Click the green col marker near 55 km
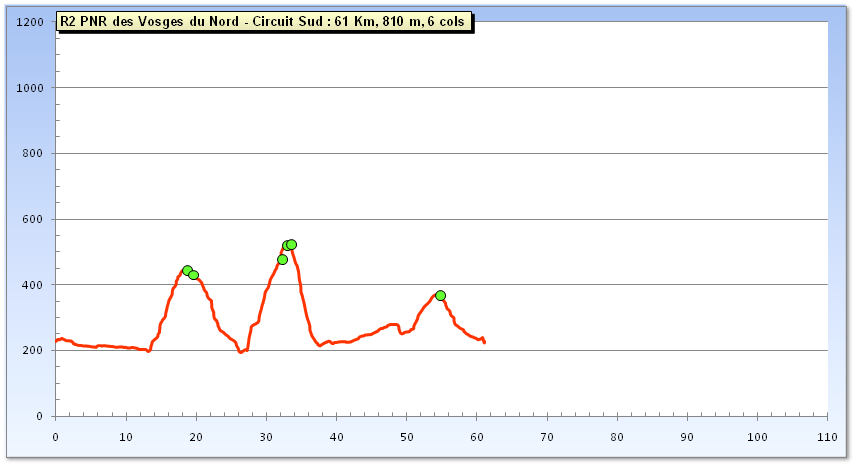The image size is (856, 467). 441,295
